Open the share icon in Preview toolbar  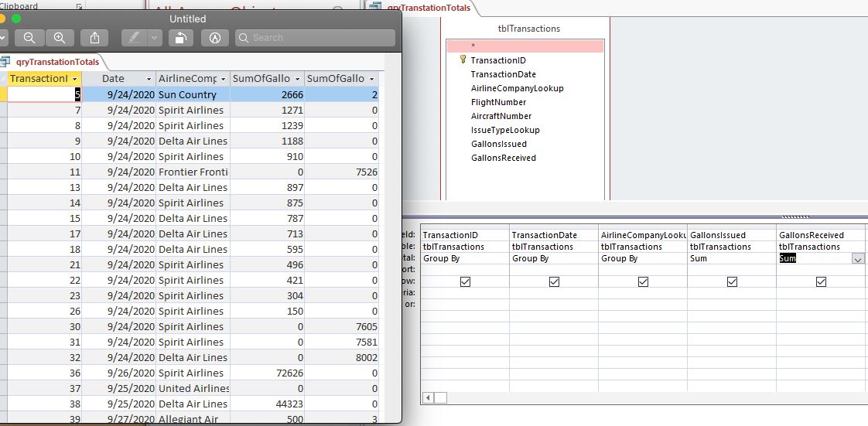(x=94, y=38)
